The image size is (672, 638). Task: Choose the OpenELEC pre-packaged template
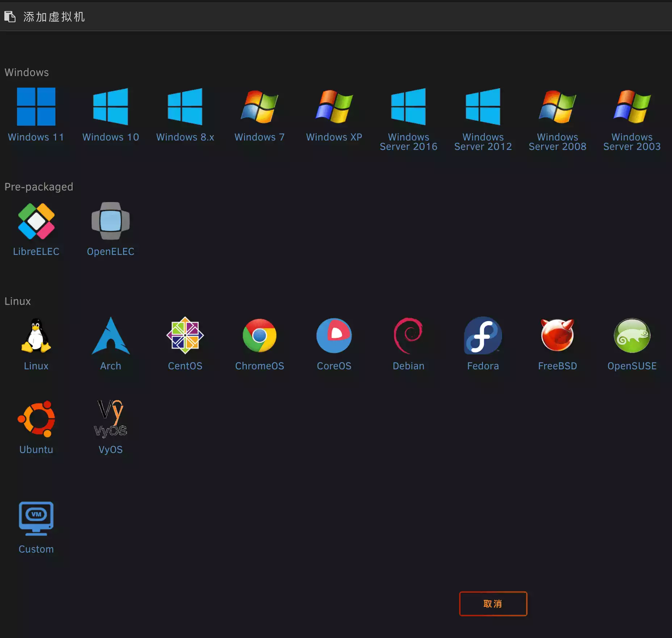110,221
